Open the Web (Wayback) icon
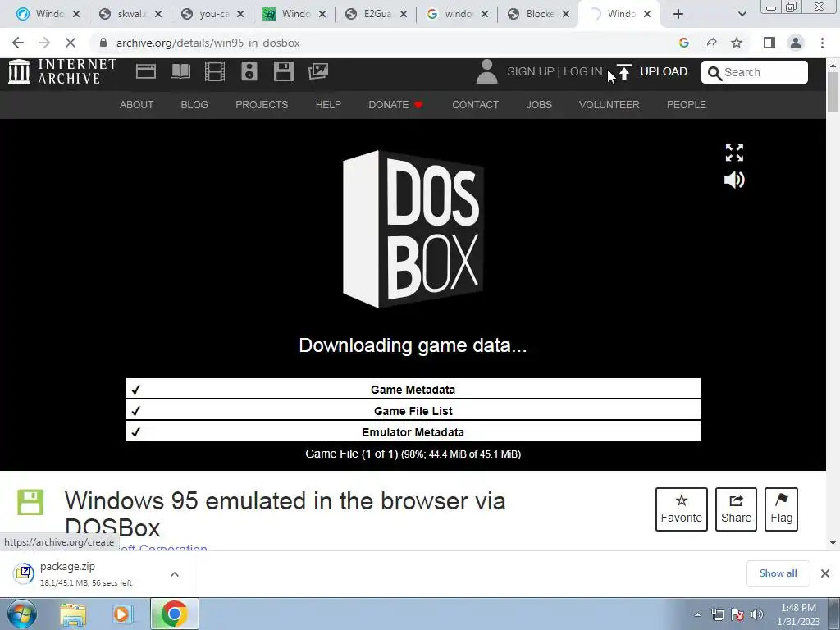 tap(146, 71)
